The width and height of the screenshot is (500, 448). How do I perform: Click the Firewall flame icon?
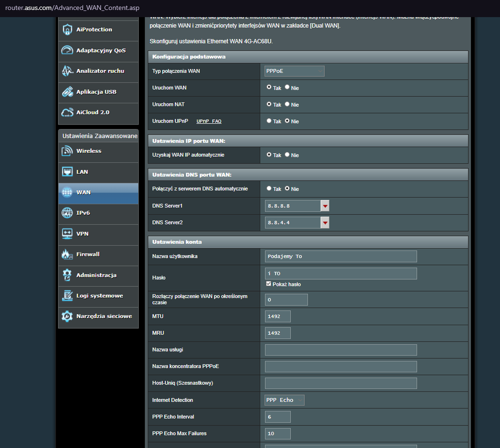click(67, 254)
